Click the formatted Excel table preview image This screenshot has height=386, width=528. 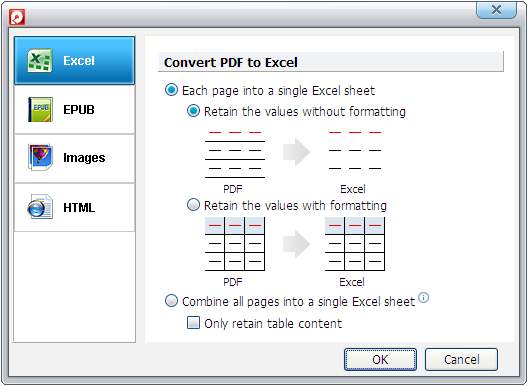[355, 244]
